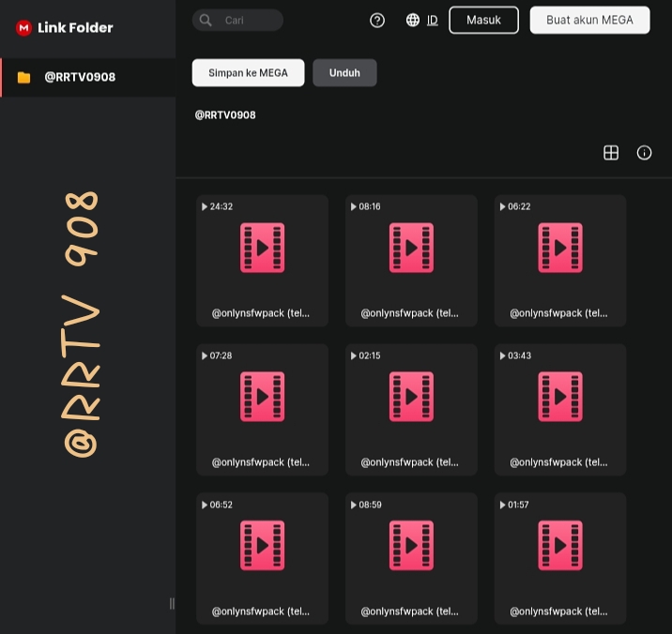
Task: Open the 06:22 video file icon
Action: 560,248
